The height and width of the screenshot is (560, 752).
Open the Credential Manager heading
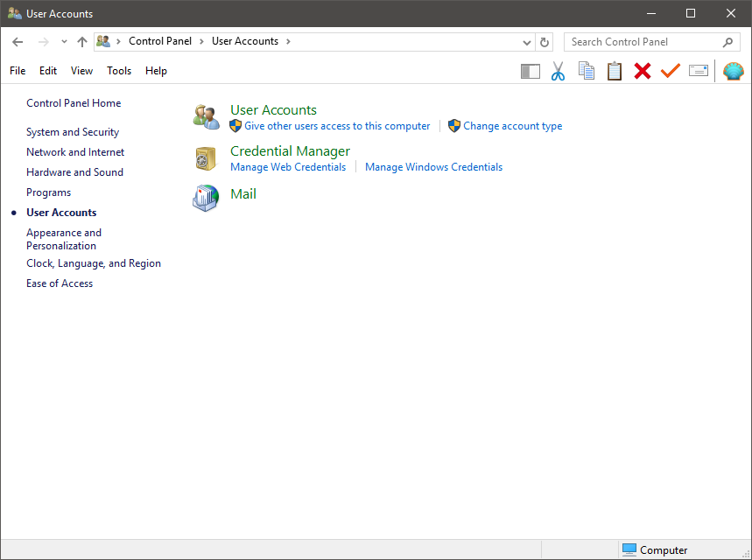290,151
